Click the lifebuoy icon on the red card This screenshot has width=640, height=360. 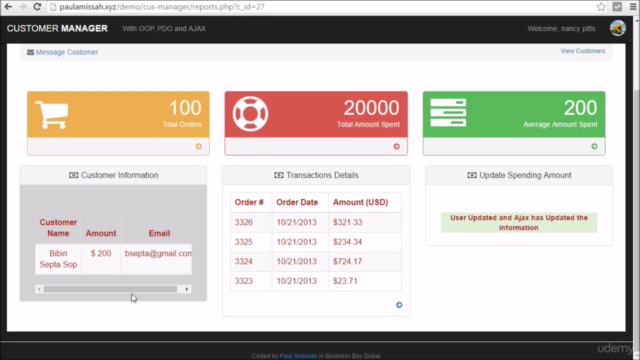click(x=250, y=114)
